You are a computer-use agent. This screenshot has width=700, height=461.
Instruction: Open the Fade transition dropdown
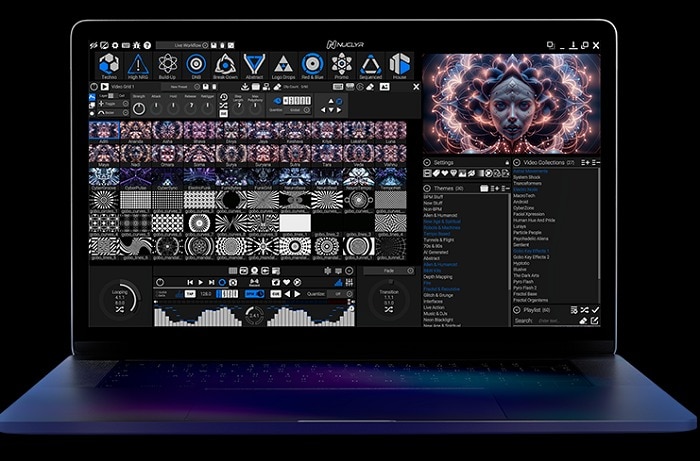coord(389,270)
